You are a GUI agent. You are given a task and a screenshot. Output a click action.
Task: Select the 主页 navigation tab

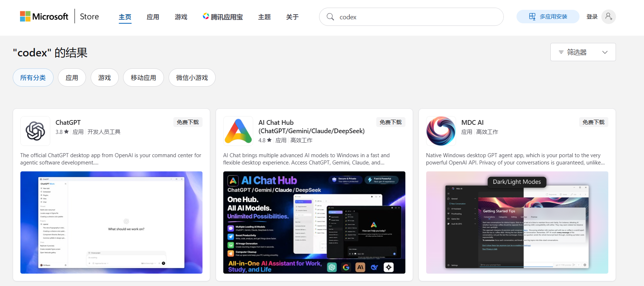tap(125, 17)
